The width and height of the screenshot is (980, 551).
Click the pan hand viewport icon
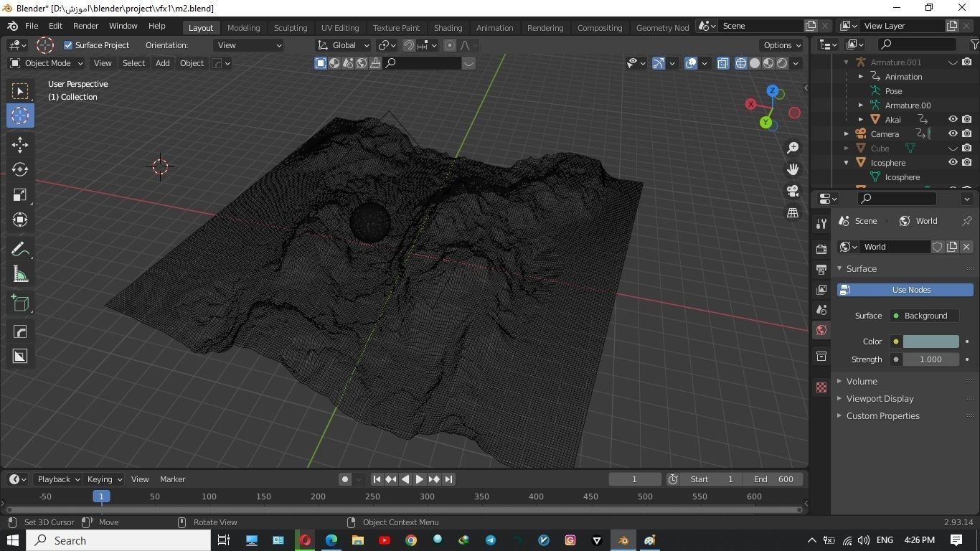click(793, 169)
